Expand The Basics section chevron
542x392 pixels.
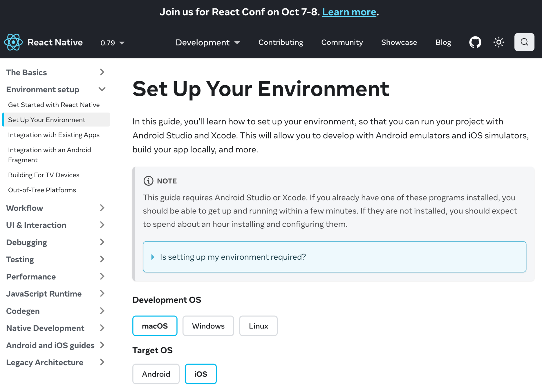[x=102, y=72]
